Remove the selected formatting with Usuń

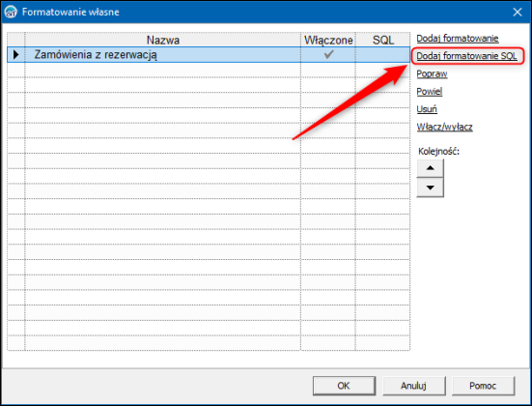tap(427, 109)
